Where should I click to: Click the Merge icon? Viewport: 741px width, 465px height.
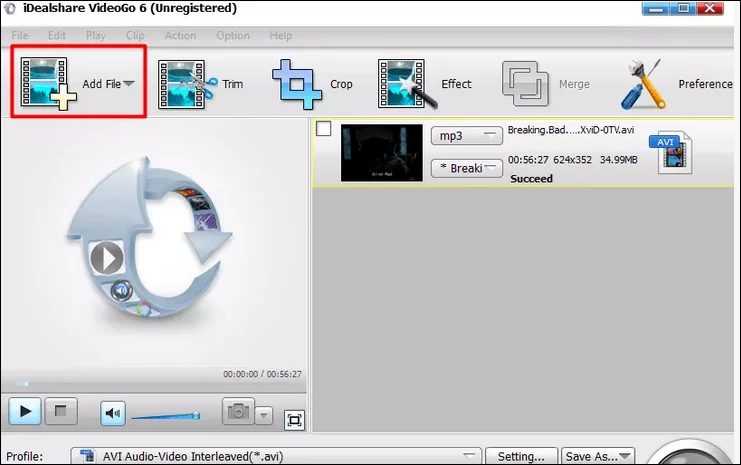pyautogui.click(x=525, y=84)
